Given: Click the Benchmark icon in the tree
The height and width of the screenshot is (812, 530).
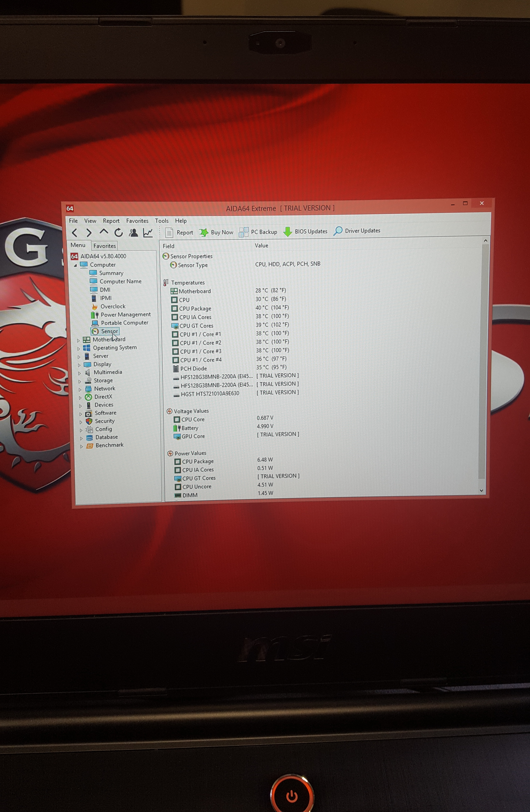Looking at the screenshot, I should (90, 446).
